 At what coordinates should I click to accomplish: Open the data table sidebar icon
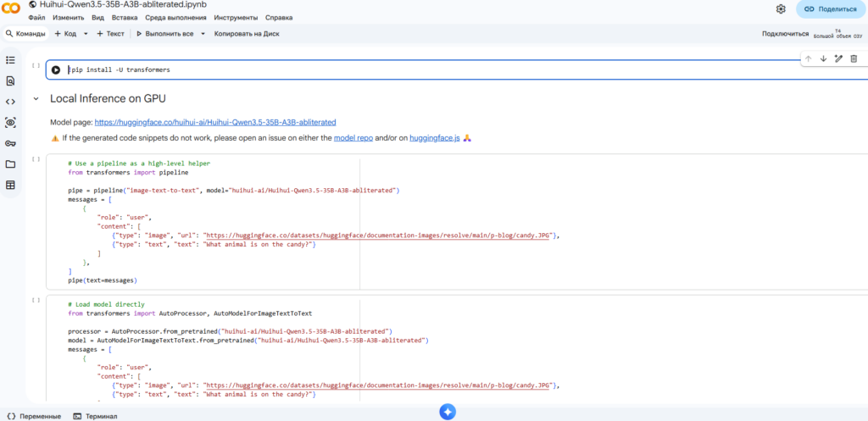[10, 185]
